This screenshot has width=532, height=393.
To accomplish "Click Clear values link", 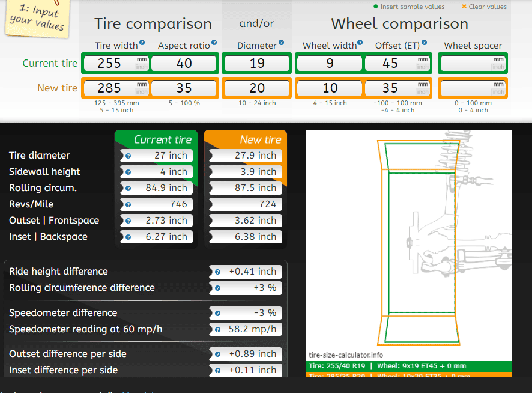I will coord(484,7).
